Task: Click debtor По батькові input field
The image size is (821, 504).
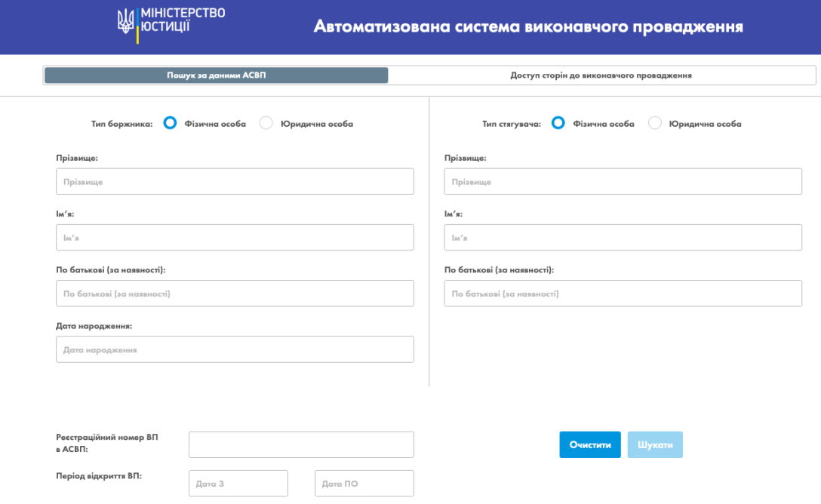Action: click(235, 293)
